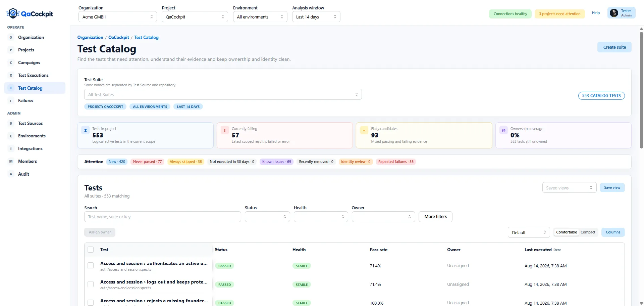The image size is (644, 306).
Task: Select all tests with header checkbox
Action: pyautogui.click(x=91, y=250)
